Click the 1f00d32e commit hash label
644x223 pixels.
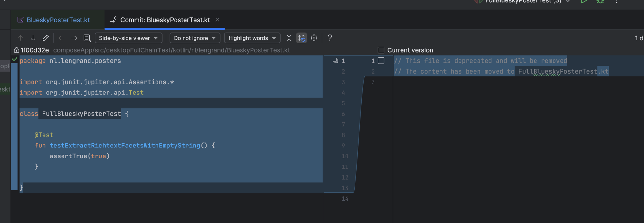tap(34, 50)
